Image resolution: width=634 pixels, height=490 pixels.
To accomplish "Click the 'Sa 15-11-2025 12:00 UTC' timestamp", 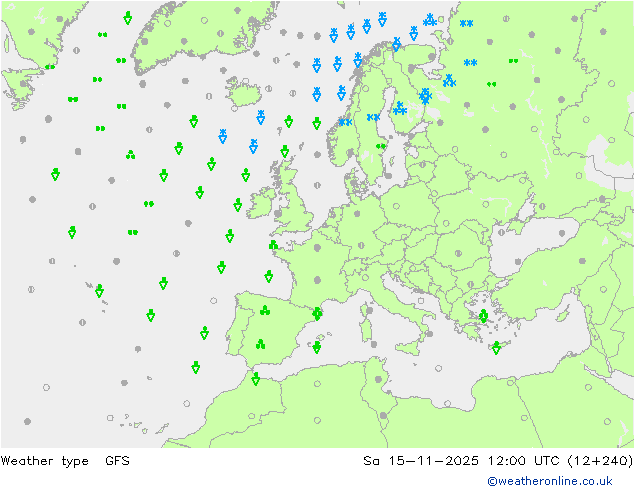I will 461,460.
